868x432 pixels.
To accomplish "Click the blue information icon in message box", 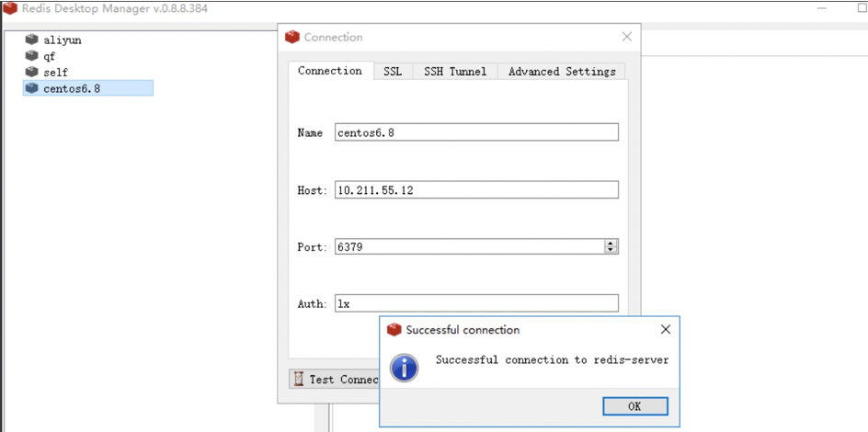I will [x=404, y=368].
